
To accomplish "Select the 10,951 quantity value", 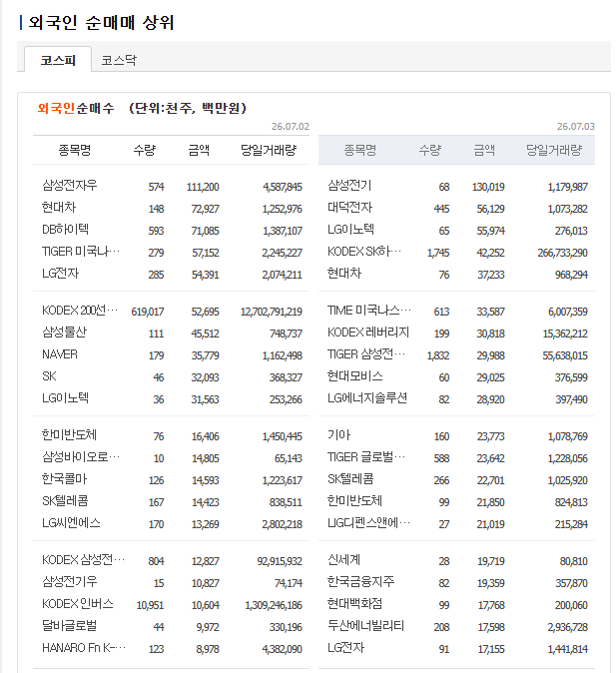I will point(150,605).
